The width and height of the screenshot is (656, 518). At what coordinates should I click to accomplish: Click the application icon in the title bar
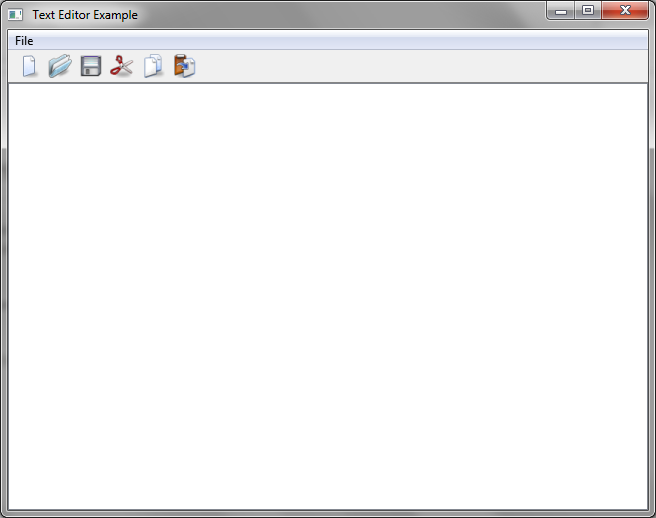tap(15, 15)
